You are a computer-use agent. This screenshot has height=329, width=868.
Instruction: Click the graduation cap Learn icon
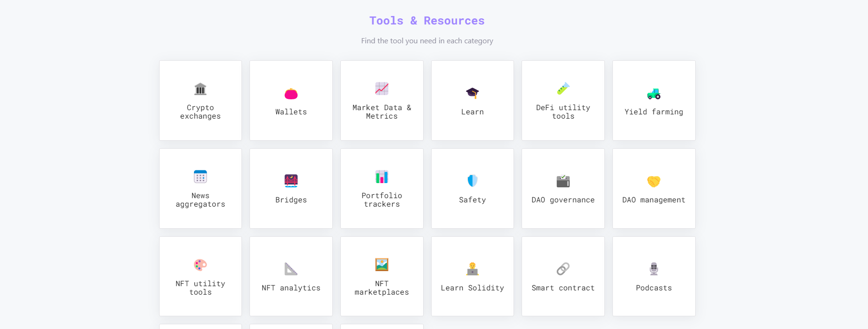pyautogui.click(x=472, y=93)
